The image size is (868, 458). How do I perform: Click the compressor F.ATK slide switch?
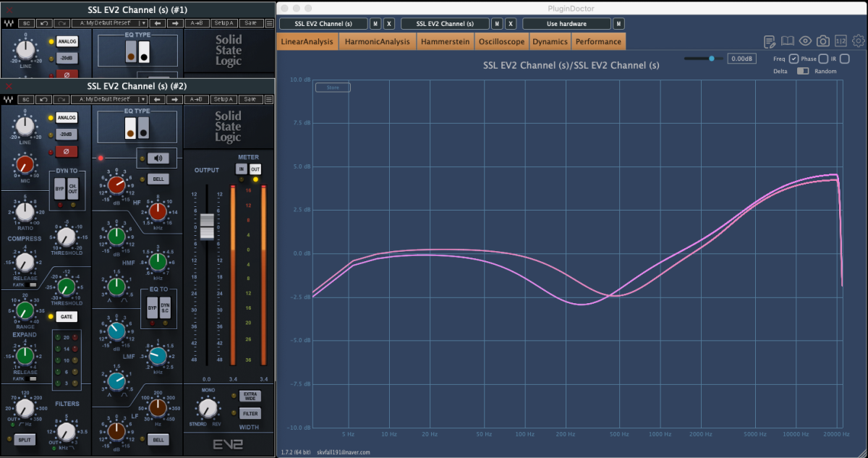coord(32,285)
